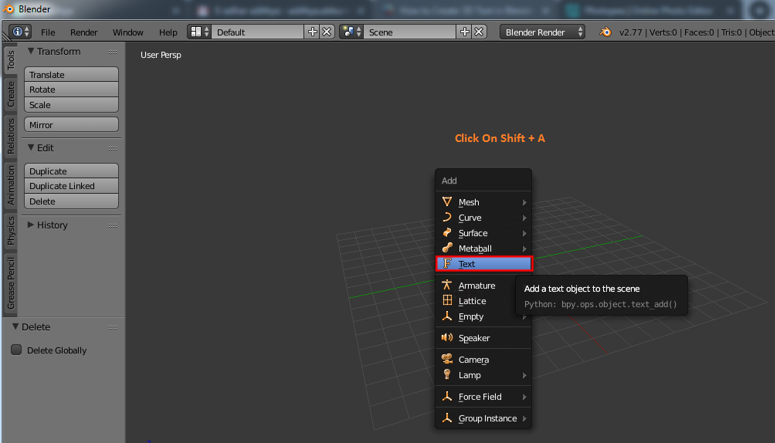The width and height of the screenshot is (775, 443).
Task: Click the Lamp bulb icon
Action: pos(447,374)
